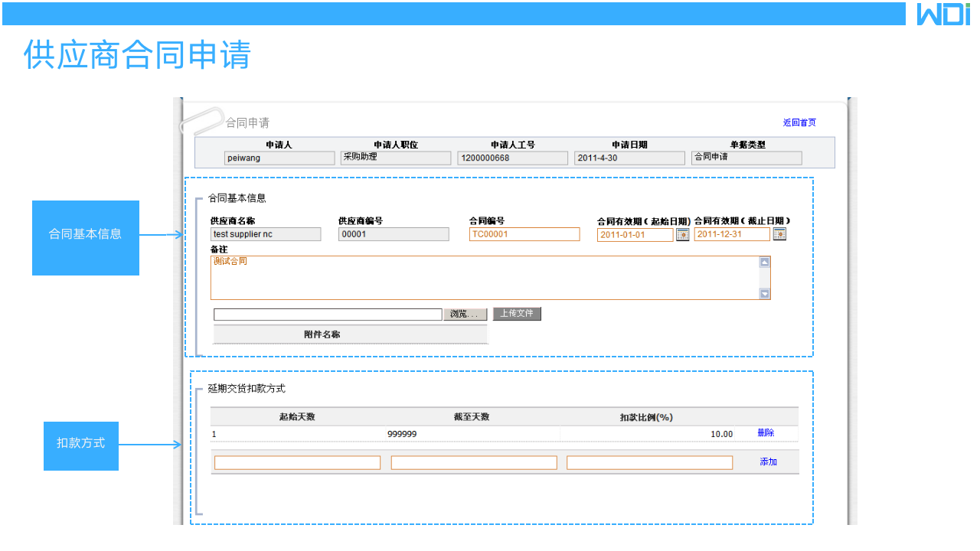Click the empty 截至天数 input field
The width and height of the screenshot is (980, 551).
click(473, 461)
